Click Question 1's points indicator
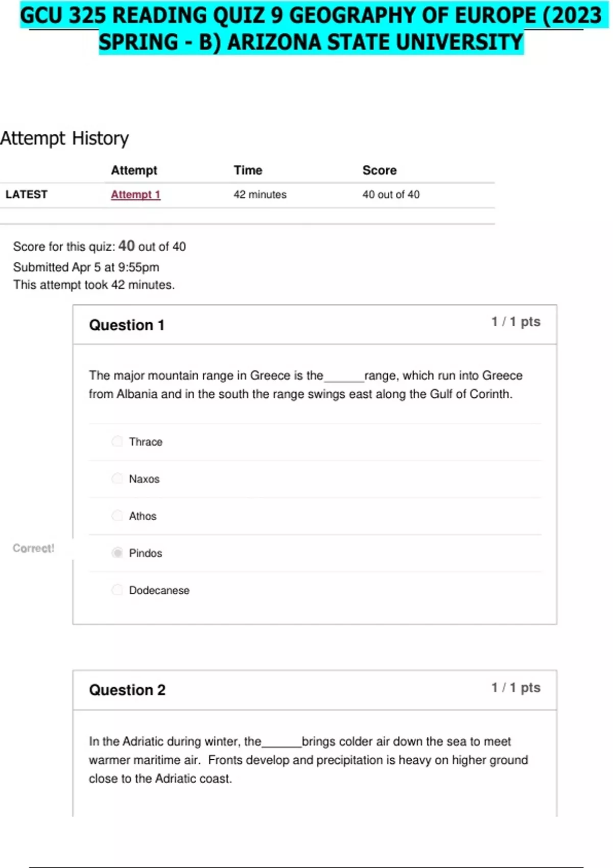 515,322
